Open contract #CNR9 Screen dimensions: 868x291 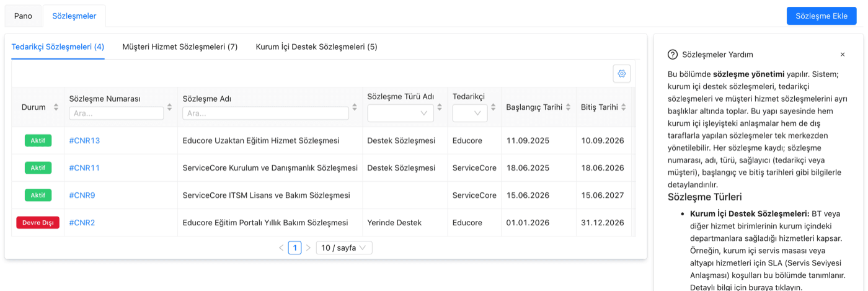click(82, 195)
